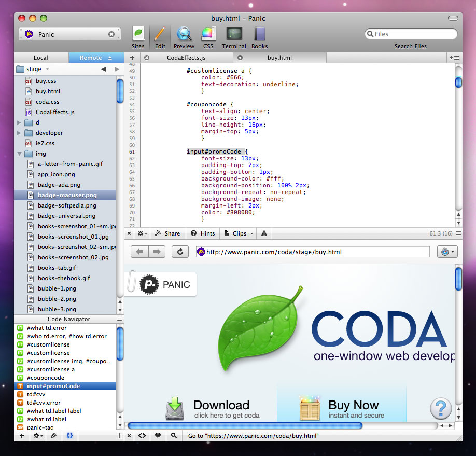Select the buy.html document tab

point(279,58)
